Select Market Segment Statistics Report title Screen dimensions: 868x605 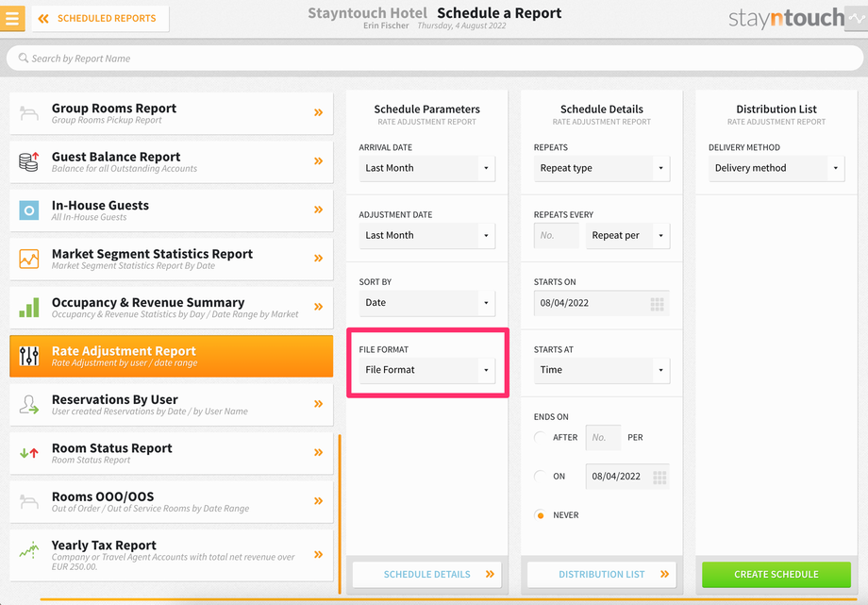coord(152,254)
